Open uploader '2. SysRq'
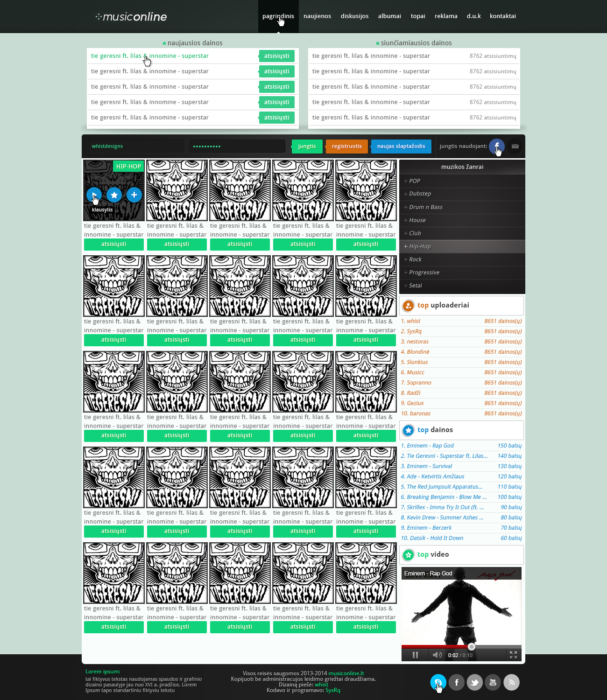607x700 pixels. point(411,331)
